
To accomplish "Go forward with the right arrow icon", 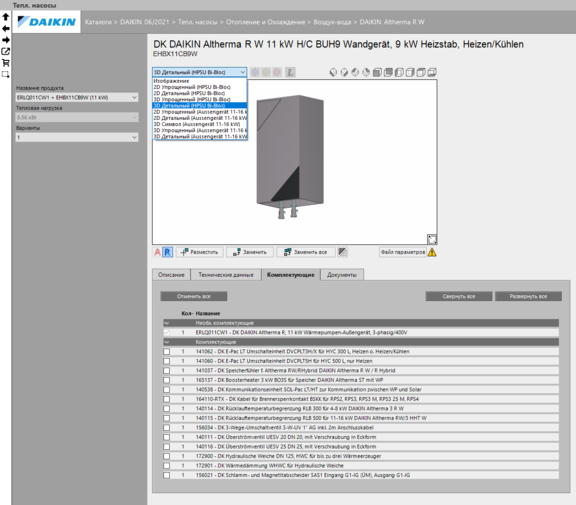I will click(x=6, y=40).
